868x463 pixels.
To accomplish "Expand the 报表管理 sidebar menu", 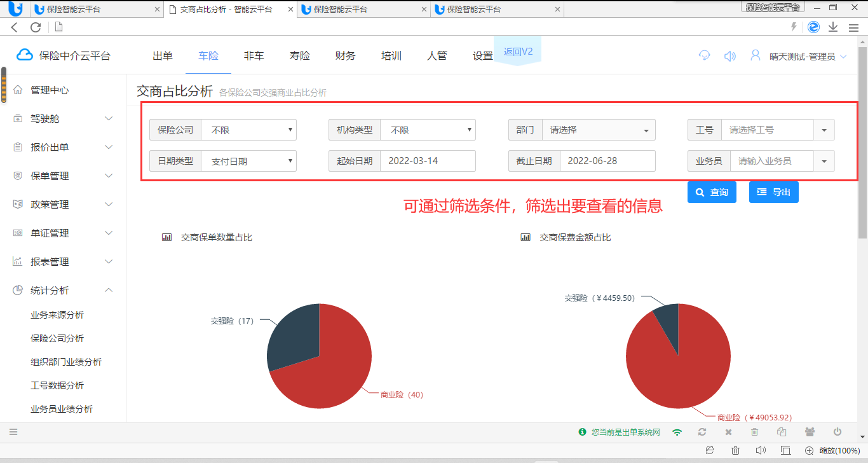I will [63, 262].
